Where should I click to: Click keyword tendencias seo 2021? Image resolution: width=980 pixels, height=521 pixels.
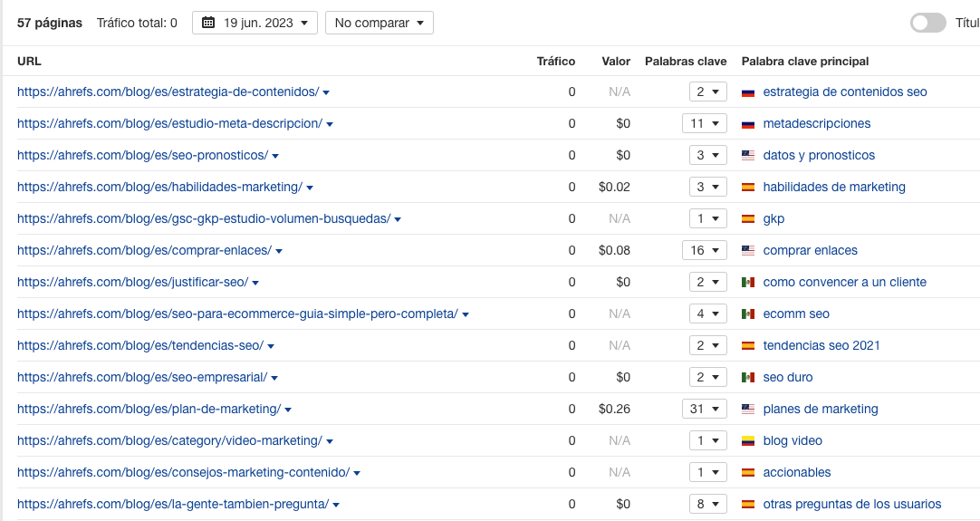(x=821, y=345)
